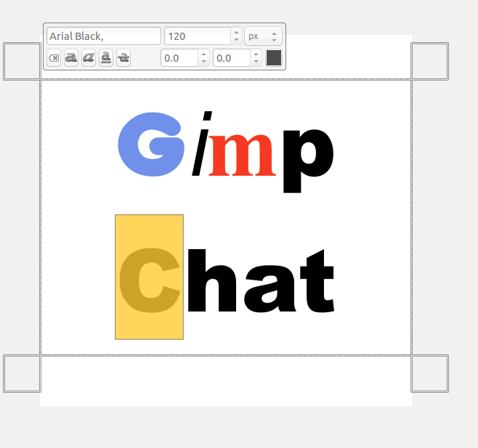Screen dimensions: 478x448
Task: Click the top-left text box corner handle
Action: coord(22,62)
